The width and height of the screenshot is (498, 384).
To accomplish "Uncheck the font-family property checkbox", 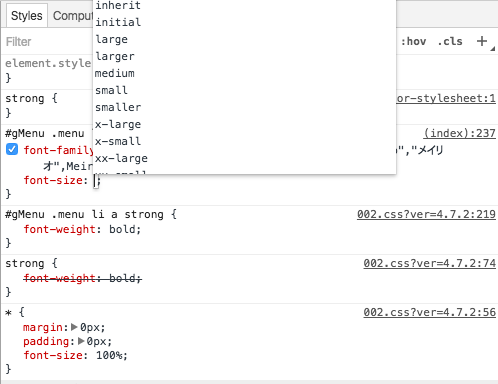I will pos(12,149).
